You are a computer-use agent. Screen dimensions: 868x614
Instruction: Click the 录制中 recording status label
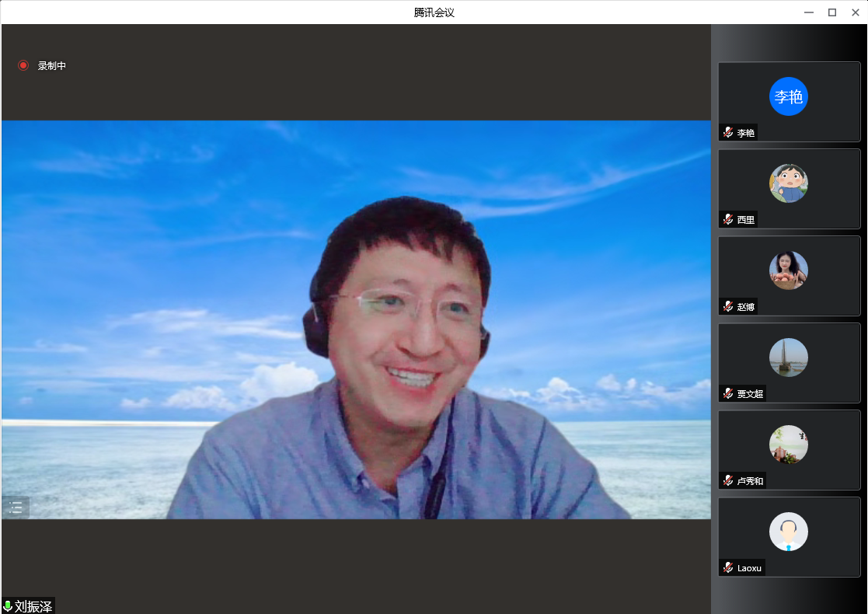pos(52,66)
